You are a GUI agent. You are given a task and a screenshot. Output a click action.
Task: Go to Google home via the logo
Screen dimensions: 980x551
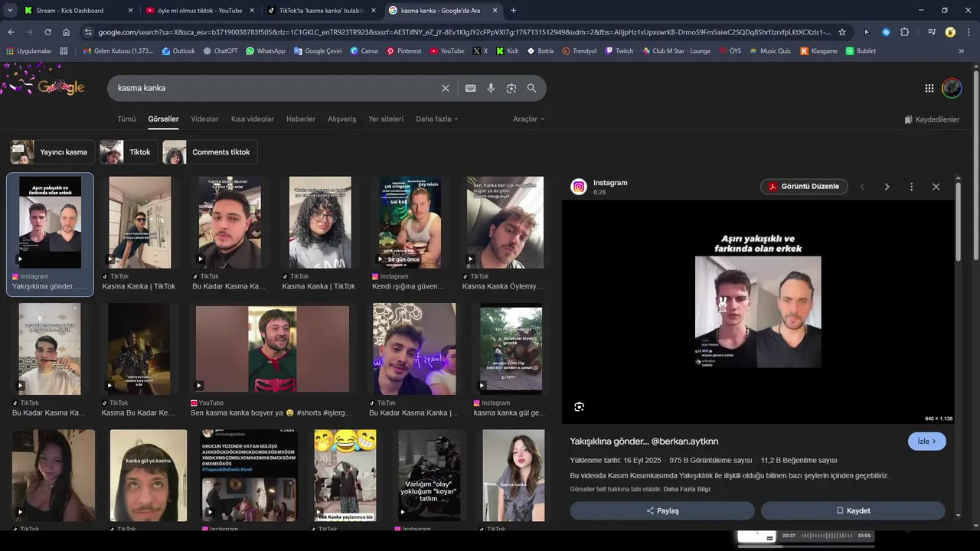pos(60,87)
